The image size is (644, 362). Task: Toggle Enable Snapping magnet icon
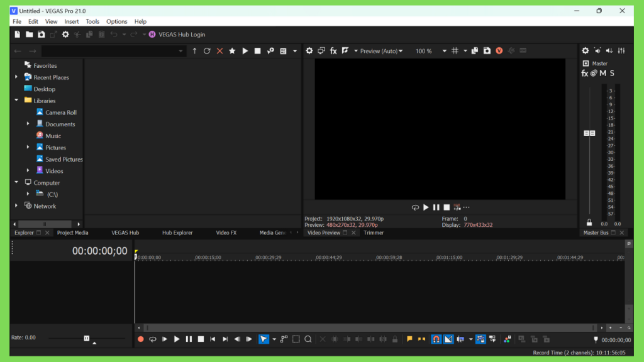click(x=436, y=339)
